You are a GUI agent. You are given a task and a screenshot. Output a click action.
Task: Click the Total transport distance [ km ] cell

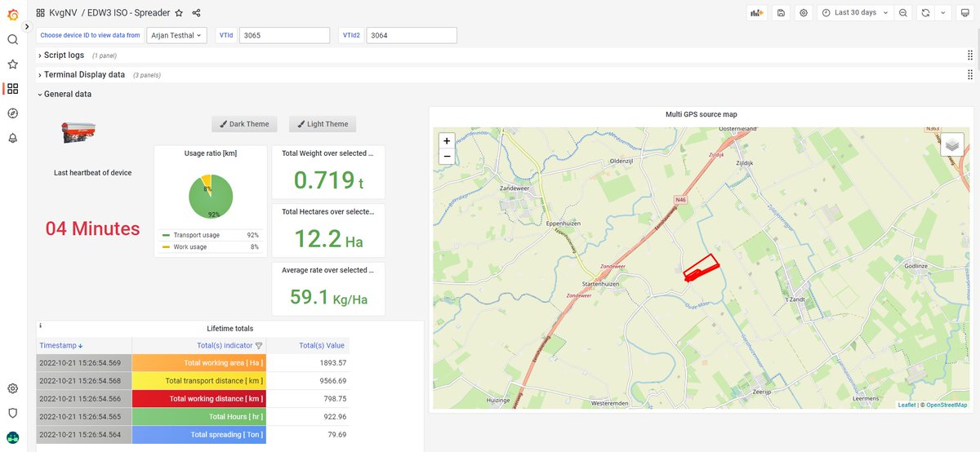coord(199,381)
